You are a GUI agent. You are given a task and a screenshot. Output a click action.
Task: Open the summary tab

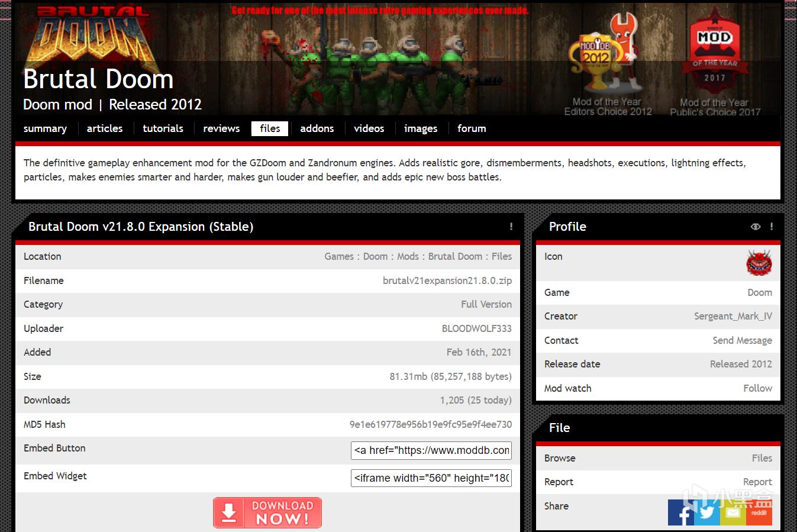click(45, 128)
